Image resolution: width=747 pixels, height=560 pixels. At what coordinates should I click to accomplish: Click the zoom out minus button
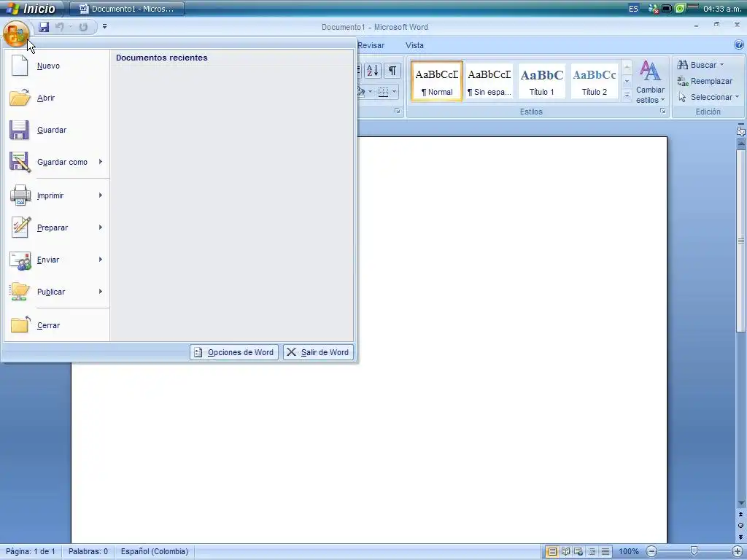(651, 551)
